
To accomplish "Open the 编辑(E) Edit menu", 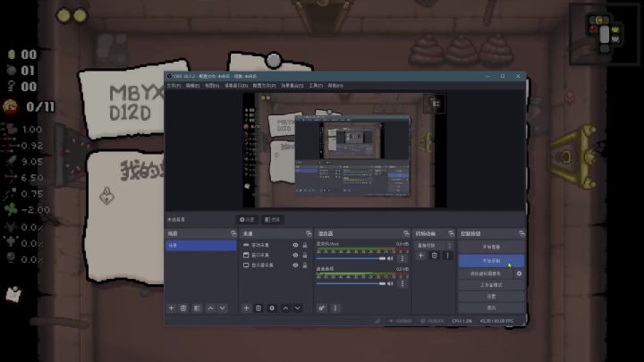I will pos(192,86).
